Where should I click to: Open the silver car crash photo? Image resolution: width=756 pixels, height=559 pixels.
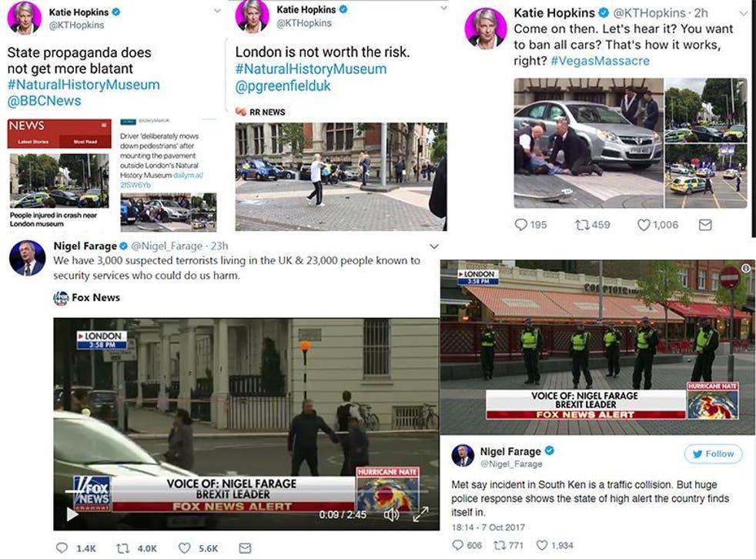tap(588, 142)
